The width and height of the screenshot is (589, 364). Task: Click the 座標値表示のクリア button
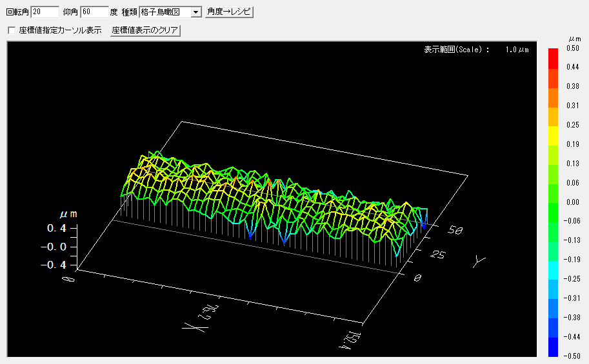click(x=145, y=30)
